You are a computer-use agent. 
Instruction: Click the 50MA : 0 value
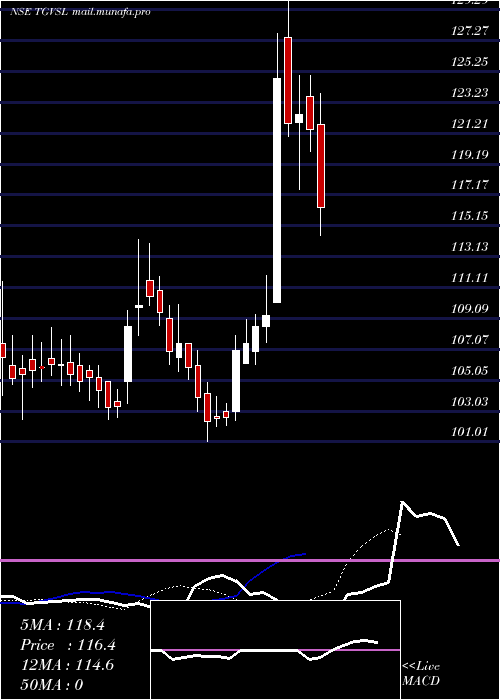pos(52,685)
